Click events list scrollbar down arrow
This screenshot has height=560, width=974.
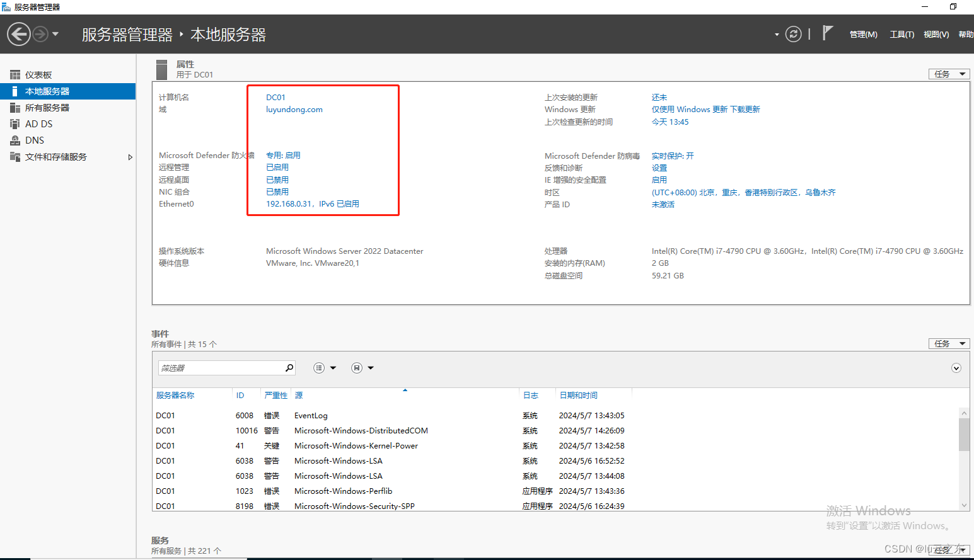click(964, 505)
